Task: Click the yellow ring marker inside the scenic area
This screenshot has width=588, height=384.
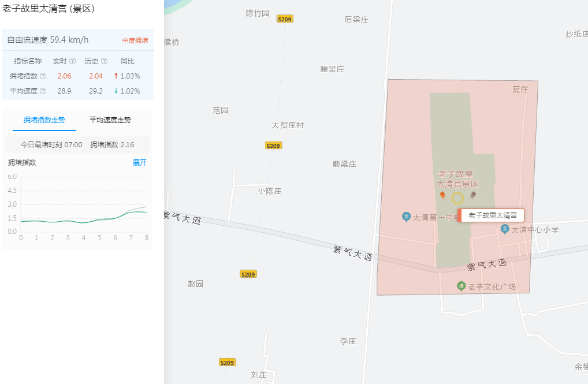Action: pyautogui.click(x=457, y=197)
